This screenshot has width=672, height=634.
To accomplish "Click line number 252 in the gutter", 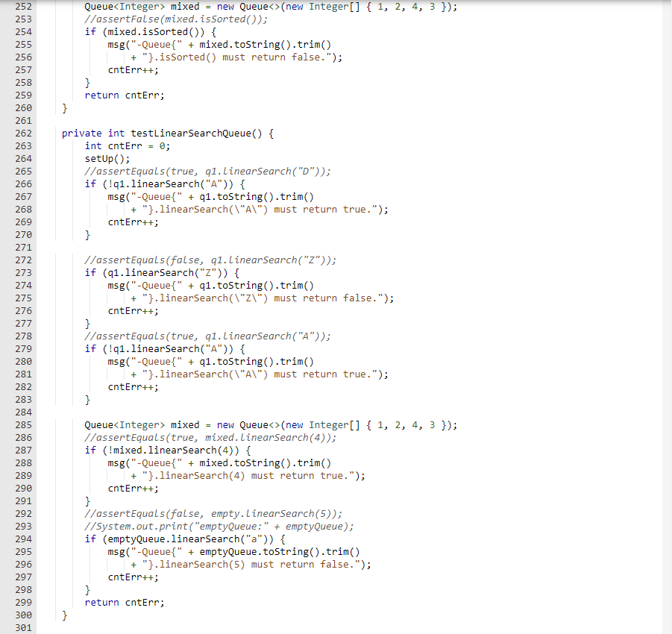I will pos(22,6).
